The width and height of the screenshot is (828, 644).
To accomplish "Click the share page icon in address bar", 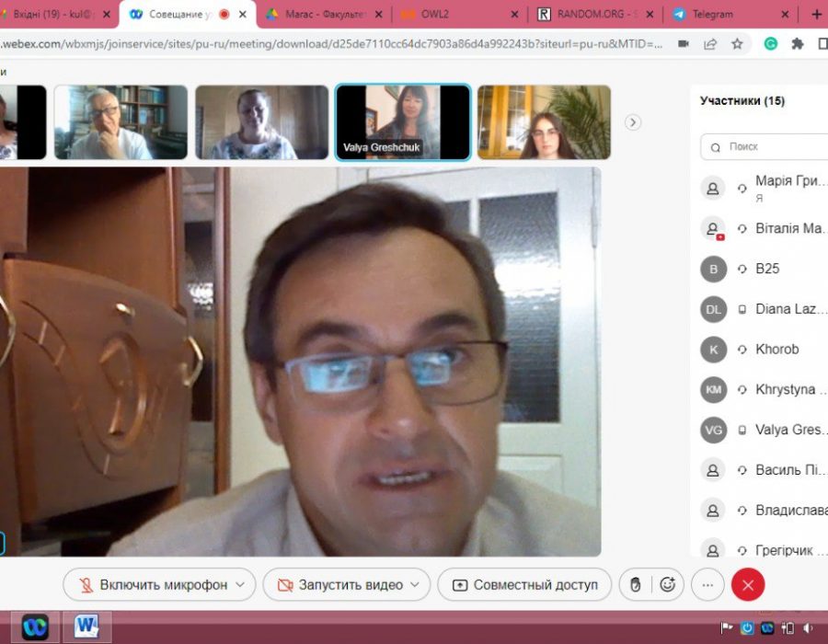I will point(710,43).
